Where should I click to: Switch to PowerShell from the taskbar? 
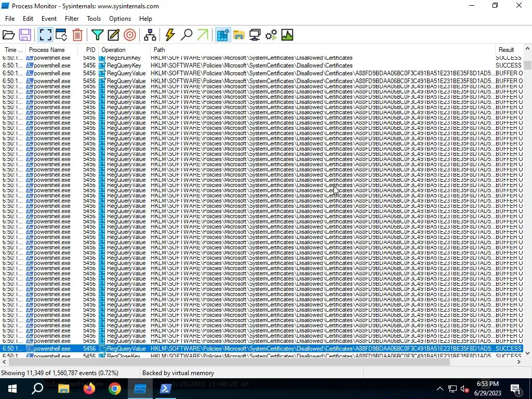click(x=166, y=389)
